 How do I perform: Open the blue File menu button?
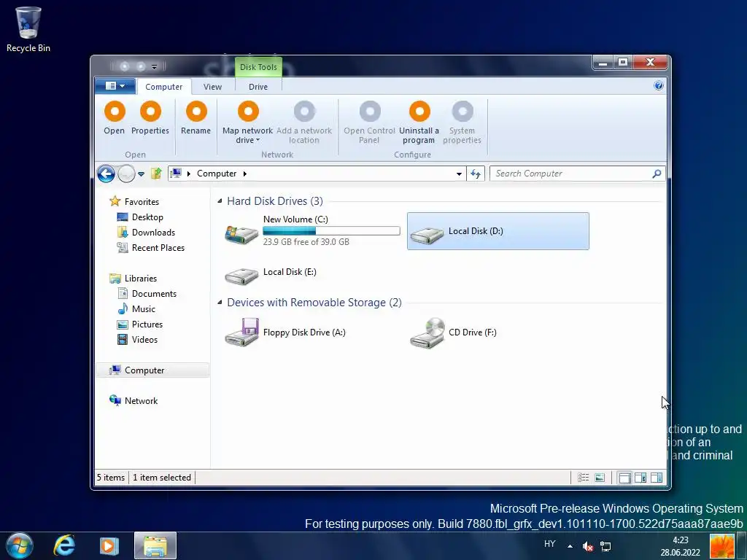pyautogui.click(x=115, y=86)
